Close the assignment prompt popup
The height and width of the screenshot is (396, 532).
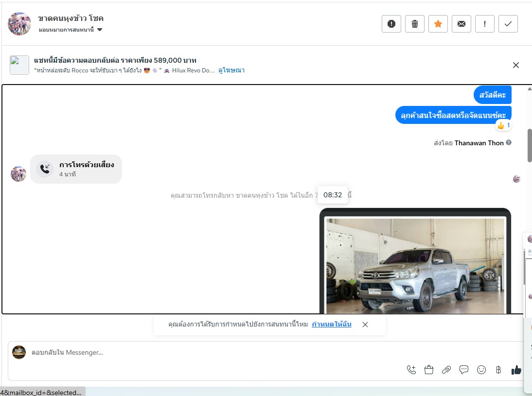[365, 325]
